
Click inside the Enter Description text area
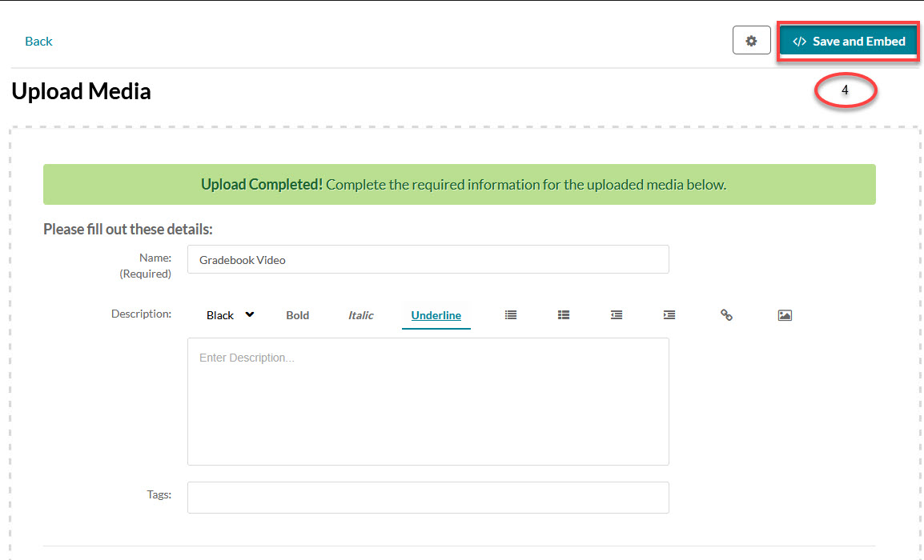coord(428,401)
